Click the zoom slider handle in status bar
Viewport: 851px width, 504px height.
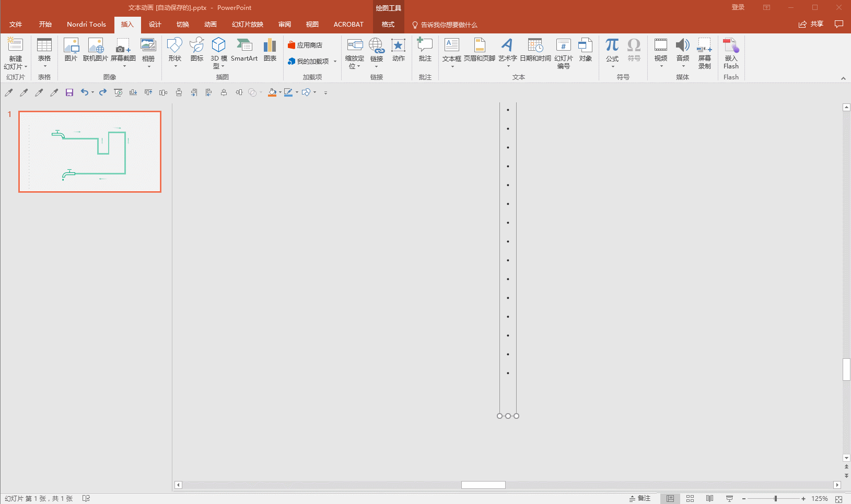776,498
